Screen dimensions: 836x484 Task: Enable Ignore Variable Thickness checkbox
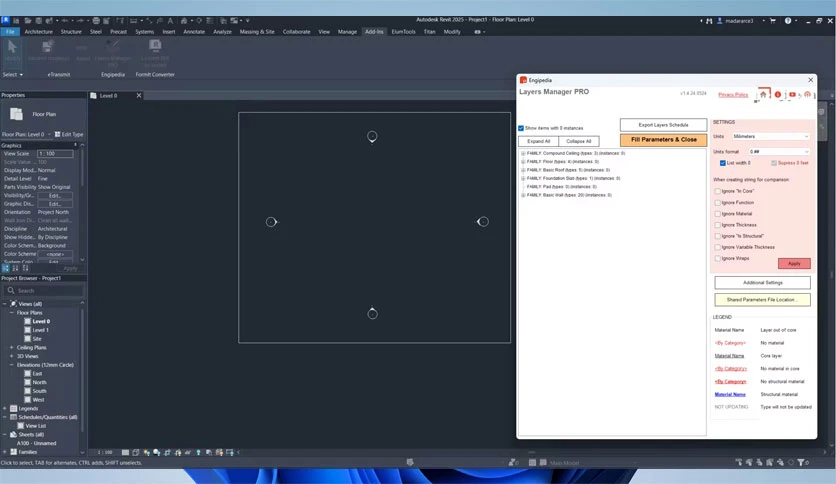tap(718, 247)
